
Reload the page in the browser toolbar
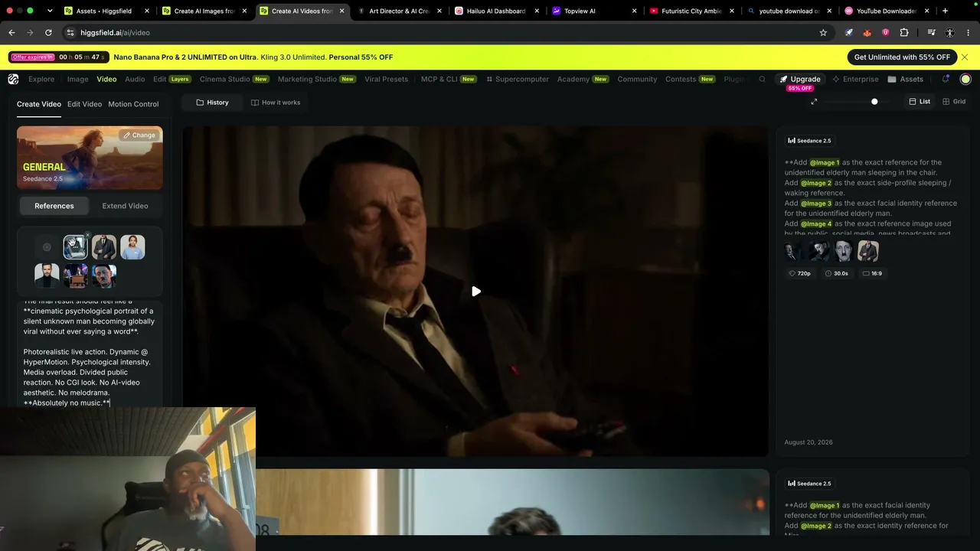(48, 33)
